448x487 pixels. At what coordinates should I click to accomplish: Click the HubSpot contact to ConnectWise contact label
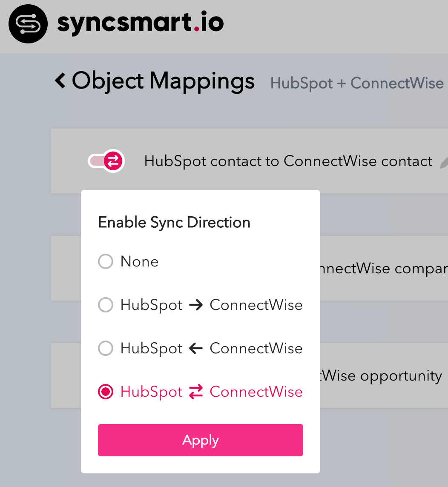(x=288, y=161)
